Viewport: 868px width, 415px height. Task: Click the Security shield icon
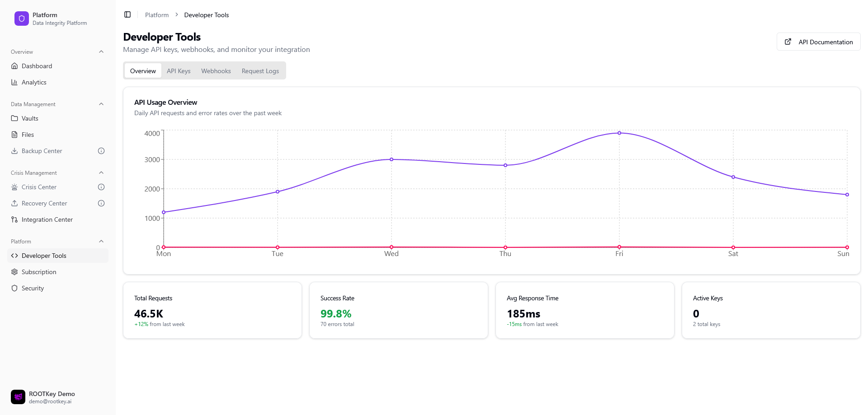click(x=14, y=288)
